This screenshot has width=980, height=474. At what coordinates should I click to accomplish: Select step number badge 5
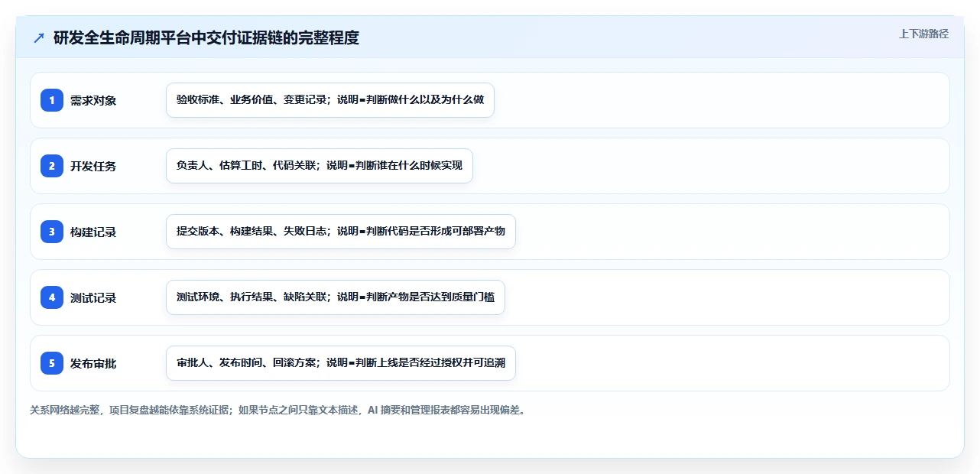pos(52,362)
